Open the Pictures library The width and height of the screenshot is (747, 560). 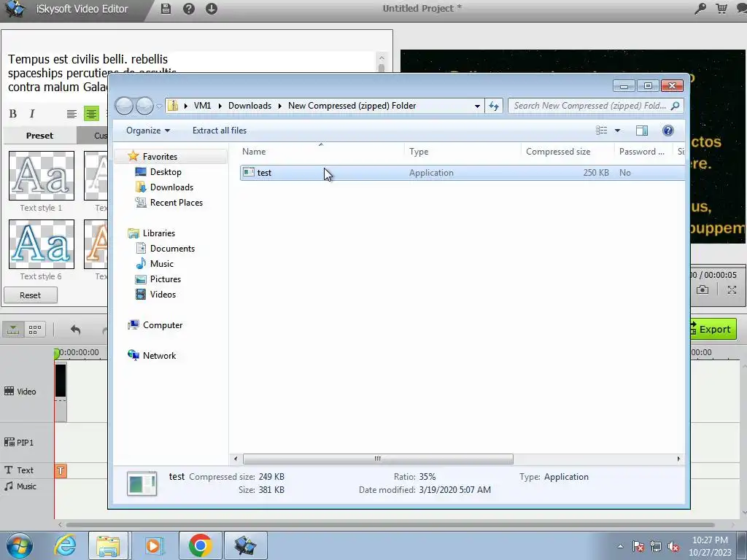pos(166,279)
